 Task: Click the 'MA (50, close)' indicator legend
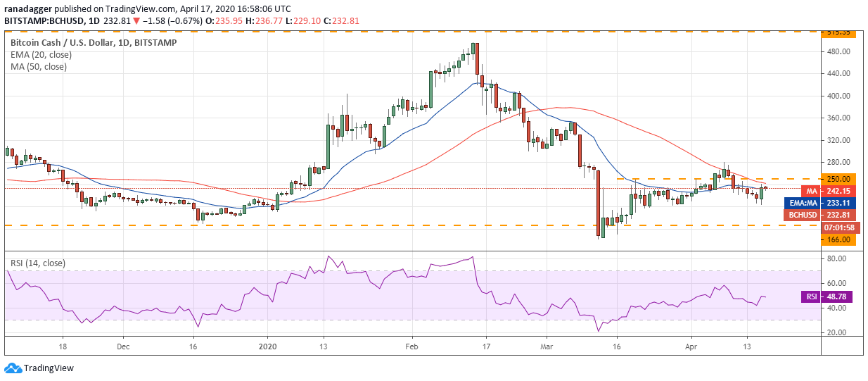[39, 67]
